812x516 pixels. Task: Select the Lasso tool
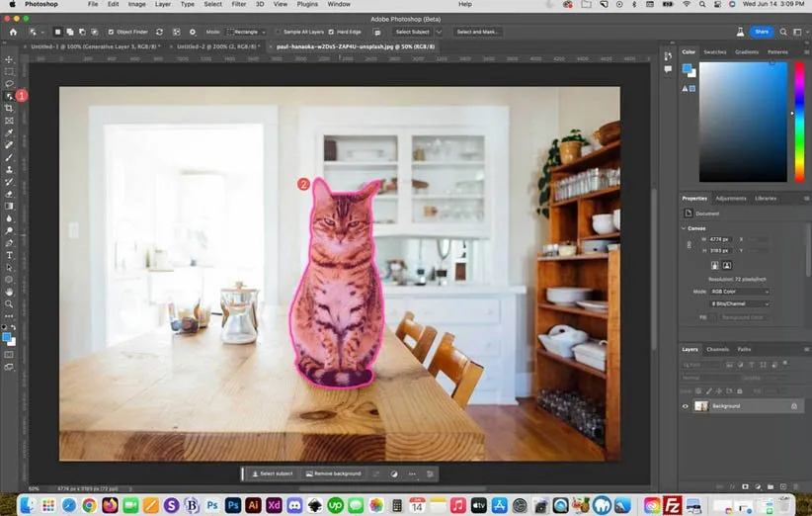(x=9, y=83)
